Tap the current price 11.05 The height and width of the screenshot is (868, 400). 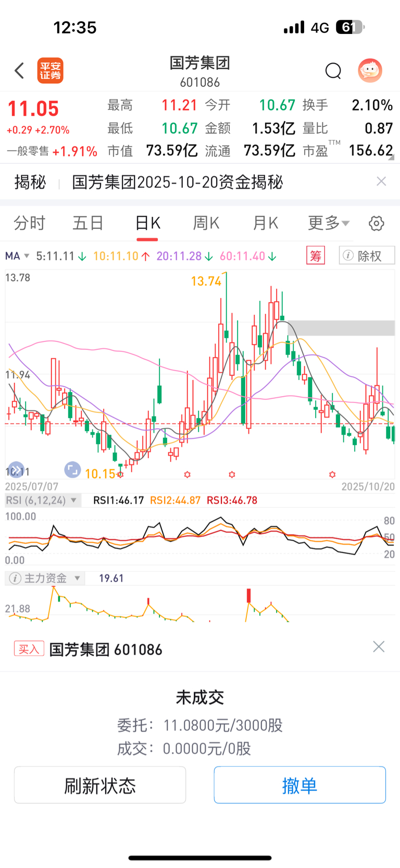click(x=33, y=108)
